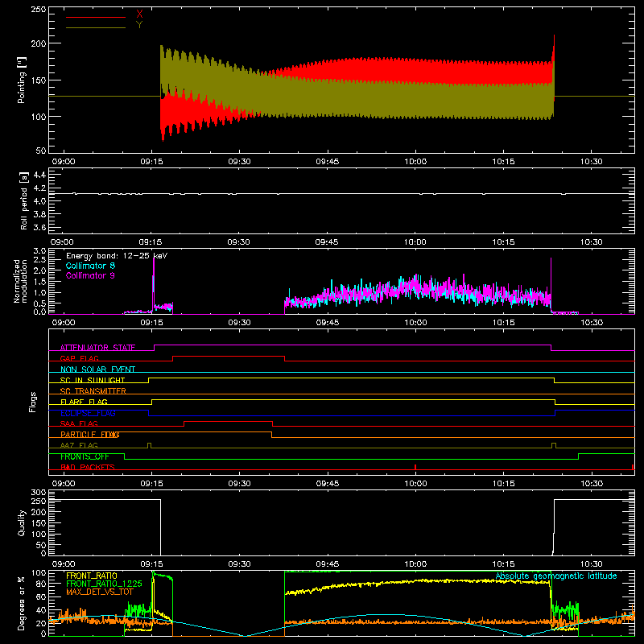Click the Pointing axis title

point(22,80)
